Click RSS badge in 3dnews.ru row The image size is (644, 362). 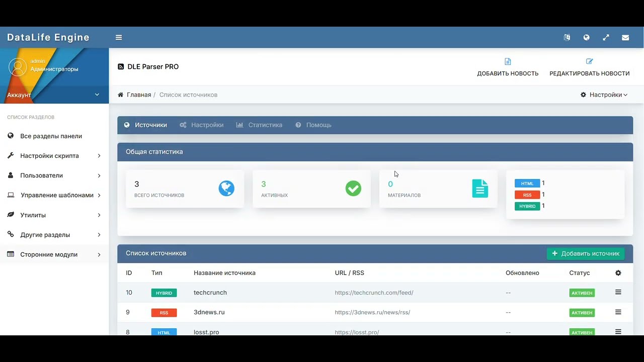[x=164, y=313]
